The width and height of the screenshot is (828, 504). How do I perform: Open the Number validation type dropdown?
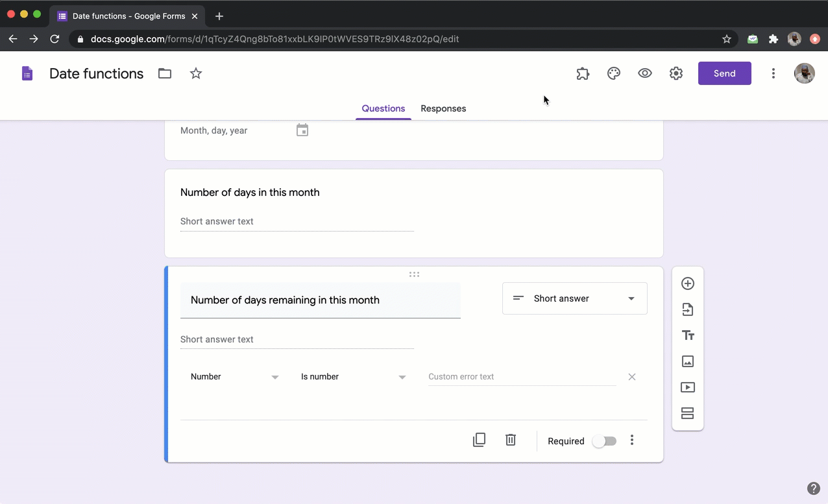point(234,376)
